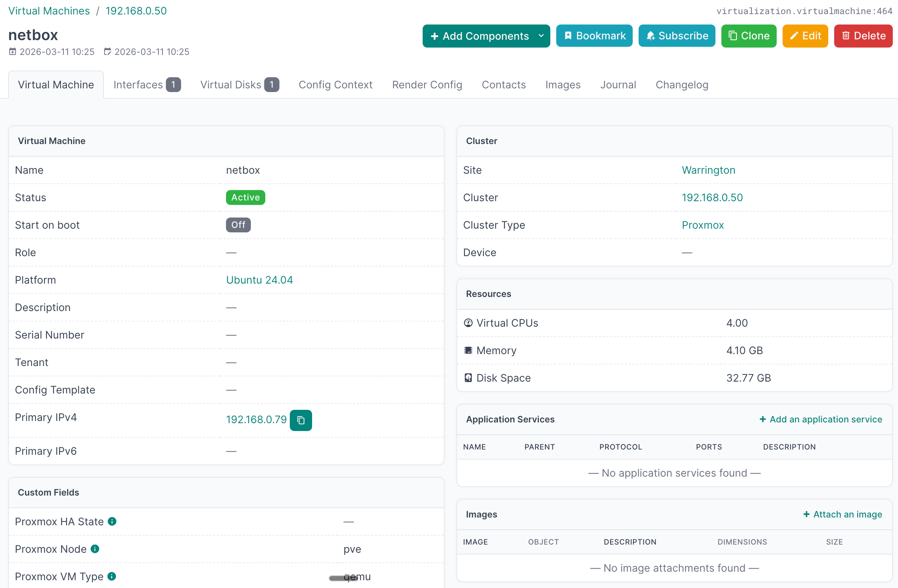Open the 192.168.0.50 cluster link

tap(712, 197)
